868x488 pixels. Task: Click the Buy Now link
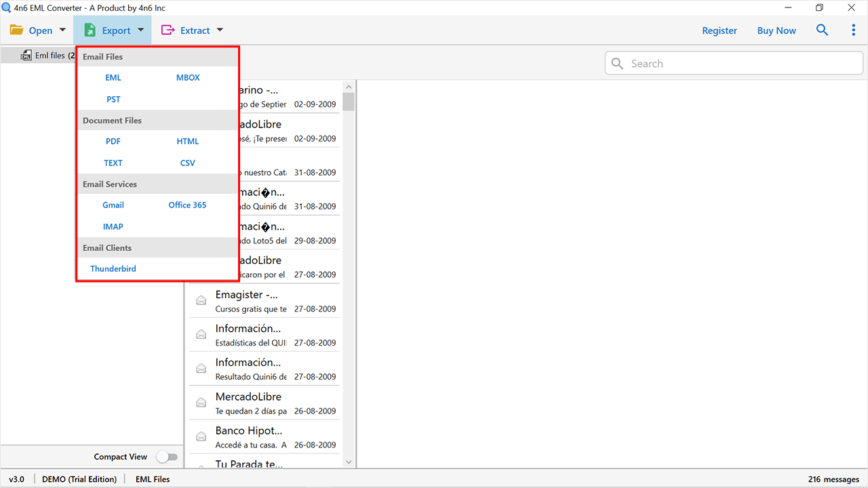click(x=776, y=30)
